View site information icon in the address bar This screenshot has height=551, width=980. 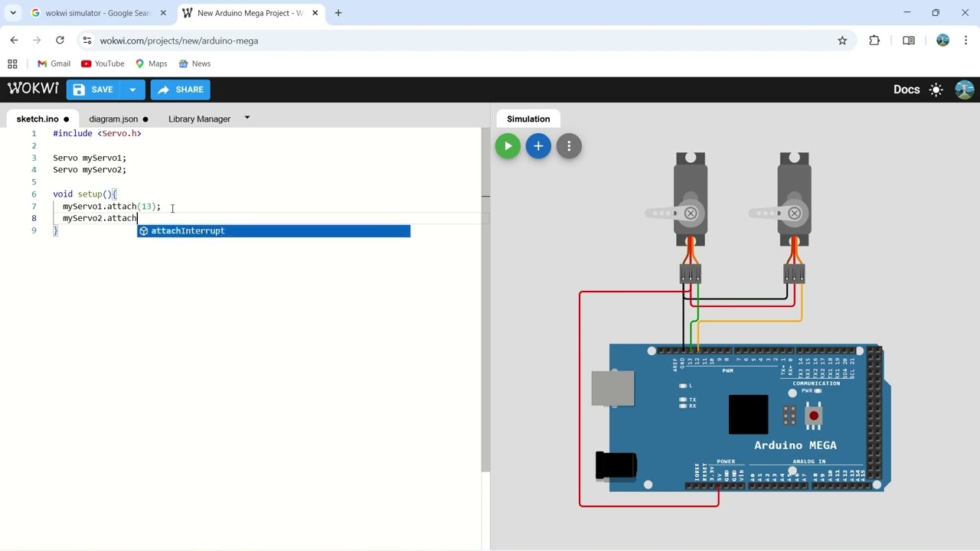pos(87,41)
